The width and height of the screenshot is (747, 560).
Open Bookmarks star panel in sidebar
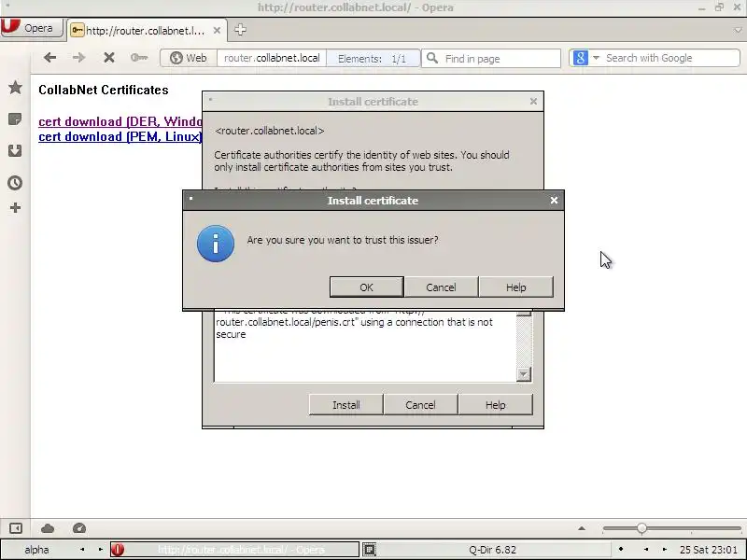tap(15, 87)
